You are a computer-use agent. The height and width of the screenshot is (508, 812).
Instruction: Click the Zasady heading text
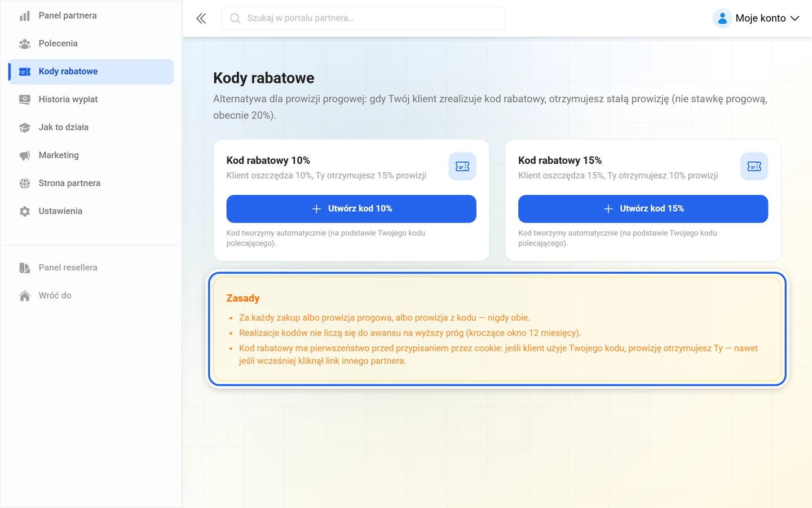point(243,298)
